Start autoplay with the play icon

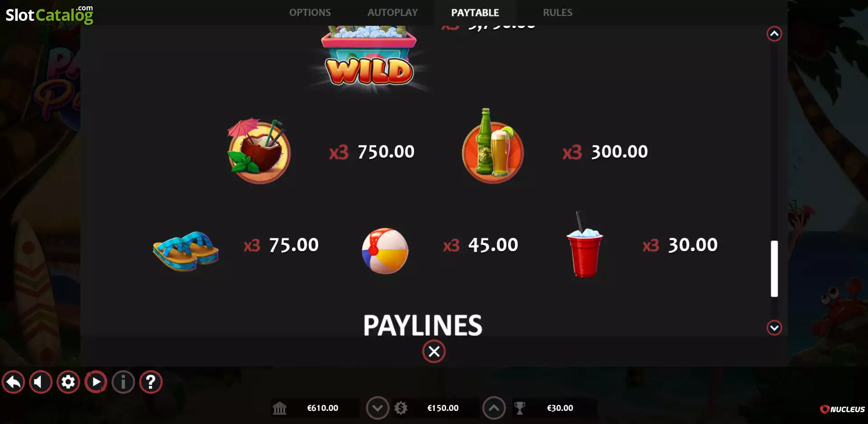click(x=96, y=382)
